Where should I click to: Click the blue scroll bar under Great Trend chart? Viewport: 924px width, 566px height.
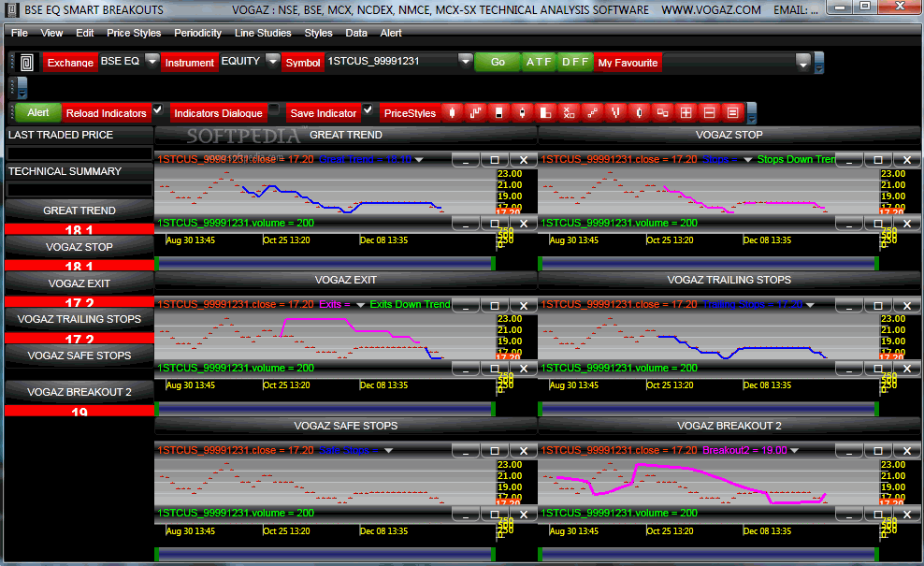click(x=325, y=264)
